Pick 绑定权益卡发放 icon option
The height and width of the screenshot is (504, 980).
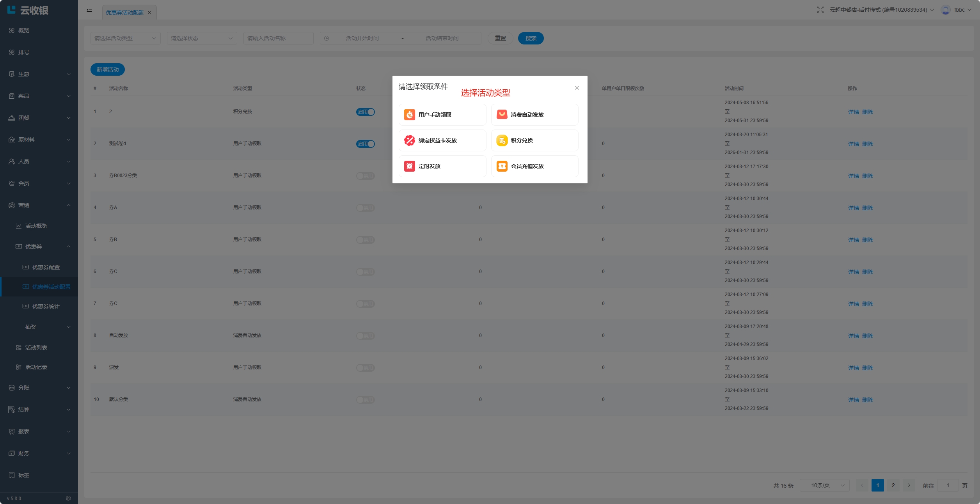[x=409, y=140]
